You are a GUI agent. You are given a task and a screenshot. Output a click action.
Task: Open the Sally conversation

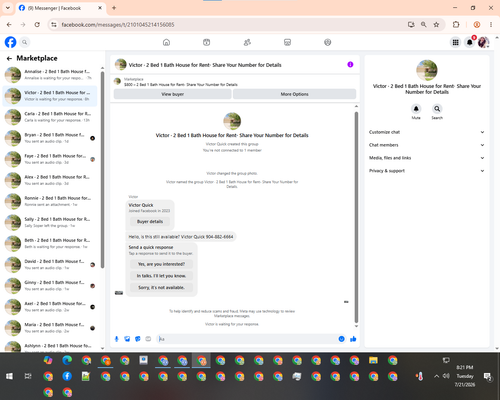(50, 222)
